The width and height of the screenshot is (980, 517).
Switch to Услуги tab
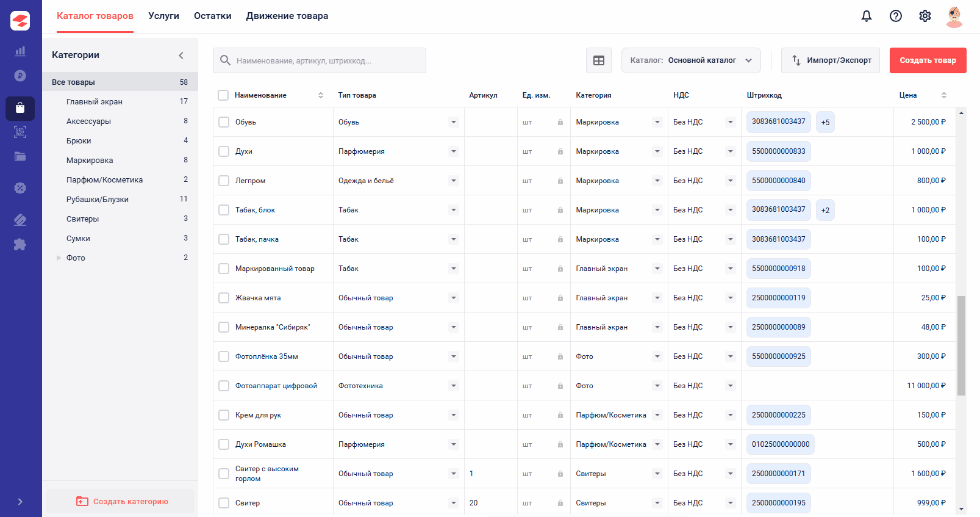pyautogui.click(x=163, y=16)
